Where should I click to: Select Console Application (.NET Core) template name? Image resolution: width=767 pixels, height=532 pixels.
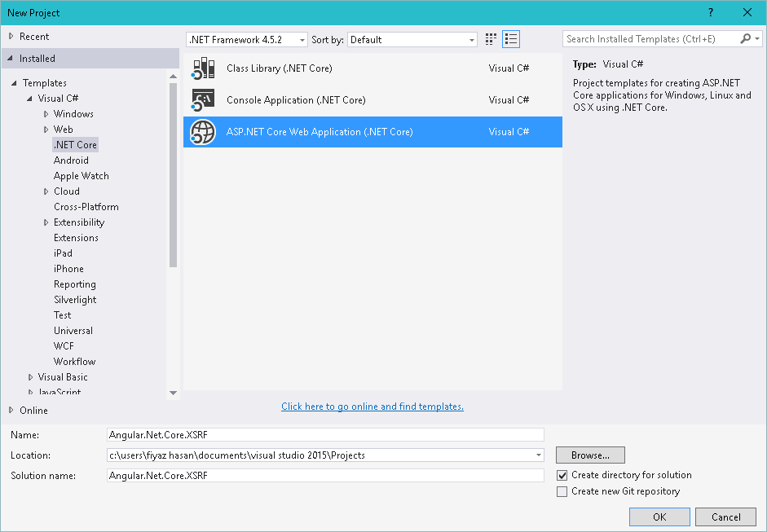[x=296, y=100]
